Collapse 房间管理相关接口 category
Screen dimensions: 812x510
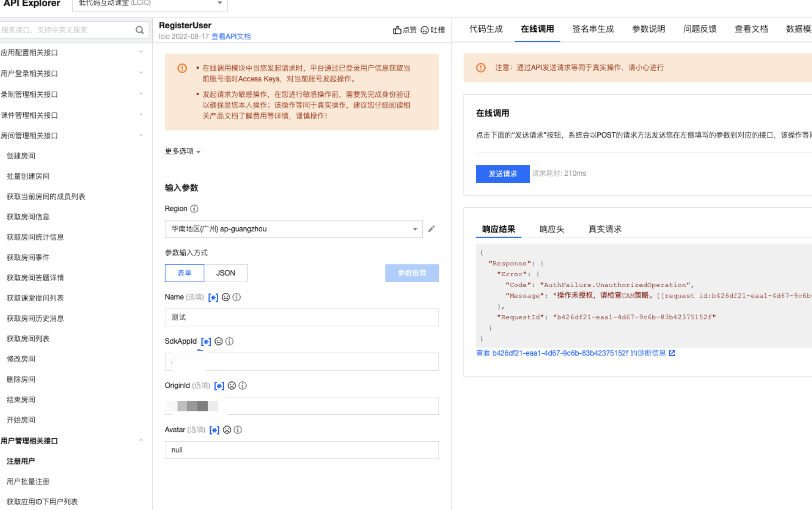pos(71,136)
